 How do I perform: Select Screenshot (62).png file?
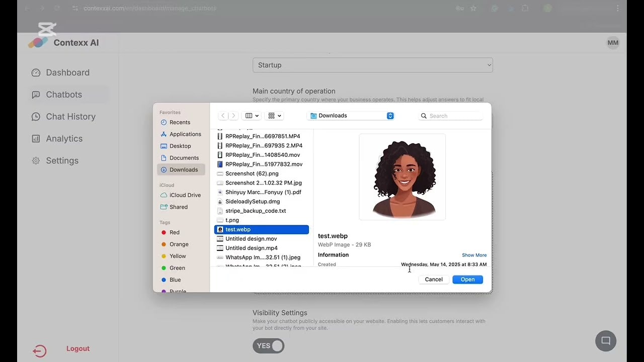pyautogui.click(x=262, y=173)
